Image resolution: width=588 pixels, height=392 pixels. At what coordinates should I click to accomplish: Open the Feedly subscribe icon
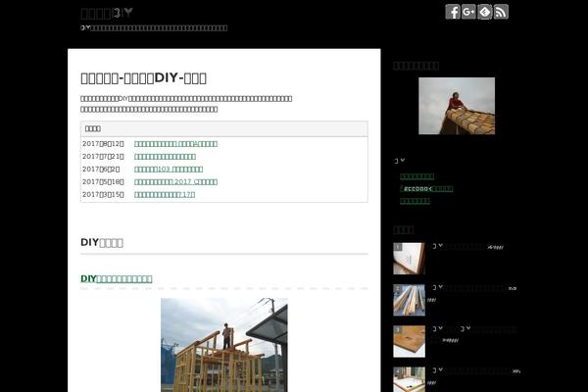click(x=485, y=12)
